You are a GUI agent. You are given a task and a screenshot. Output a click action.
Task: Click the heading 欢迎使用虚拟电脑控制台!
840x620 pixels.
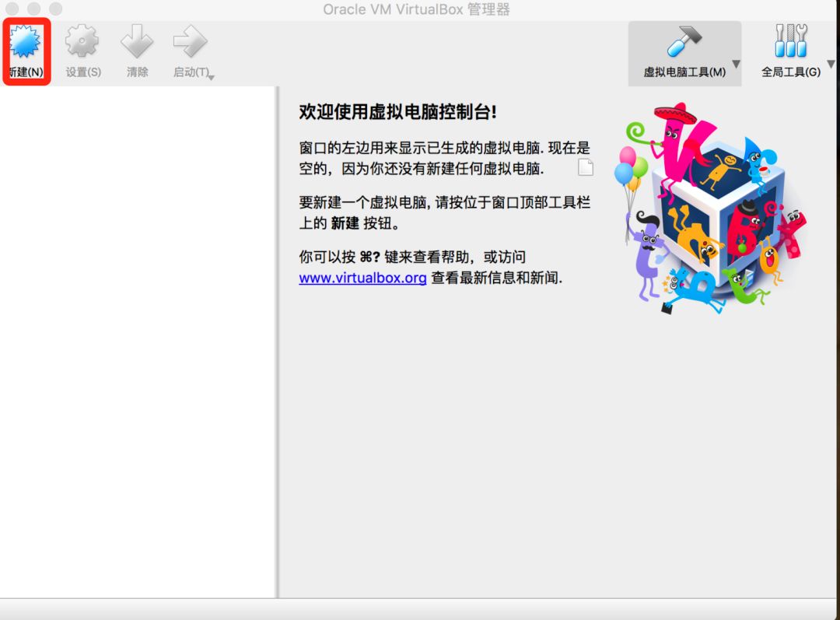[x=397, y=112]
